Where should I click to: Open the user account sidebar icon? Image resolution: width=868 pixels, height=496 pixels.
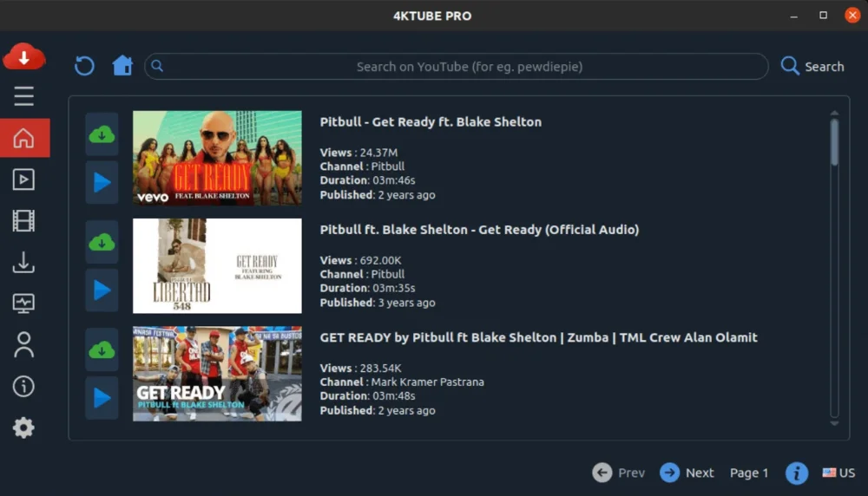click(x=23, y=345)
